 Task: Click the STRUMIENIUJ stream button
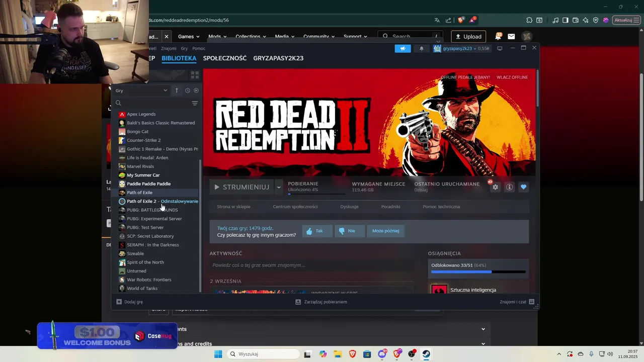click(242, 187)
